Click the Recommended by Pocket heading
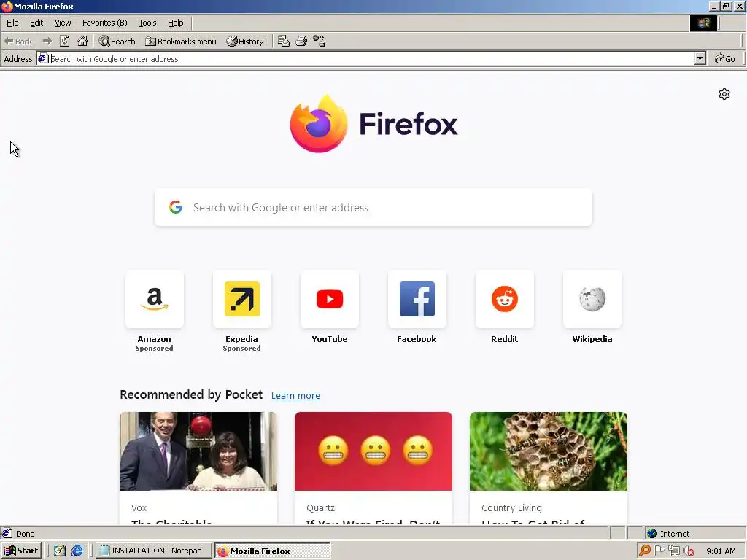This screenshot has width=747, height=560. tap(191, 394)
